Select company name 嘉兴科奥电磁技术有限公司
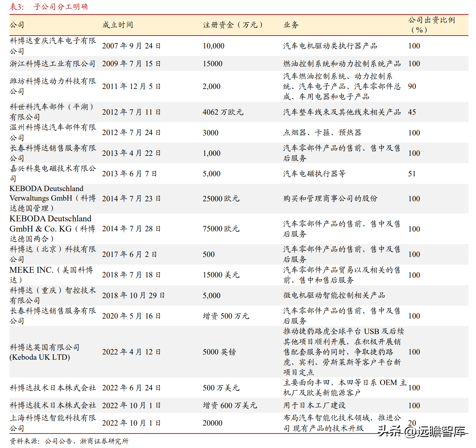 point(53,174)
